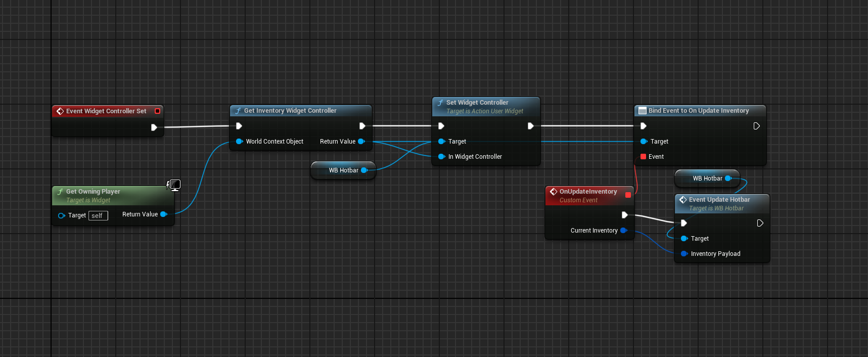Click red Event delegate pin on Bind Event node

click(x=643, y=157)
